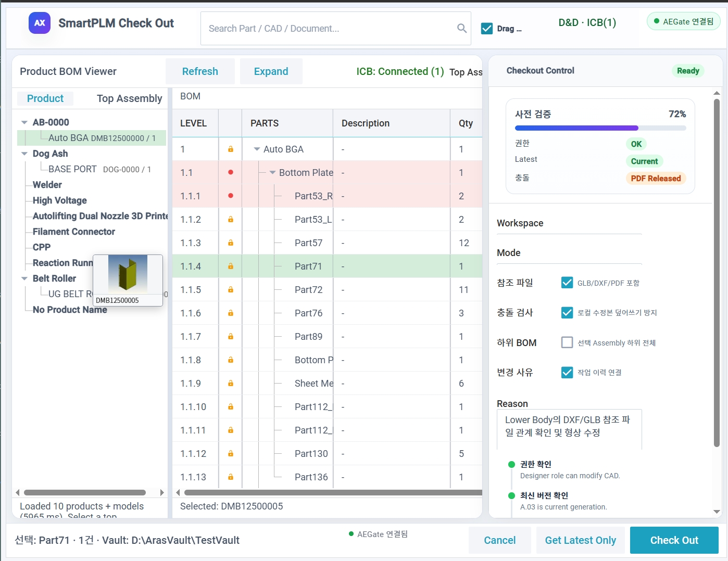728x561 pixels.
Task: Click the PDF Released status badge
Action: pos(656,178)
